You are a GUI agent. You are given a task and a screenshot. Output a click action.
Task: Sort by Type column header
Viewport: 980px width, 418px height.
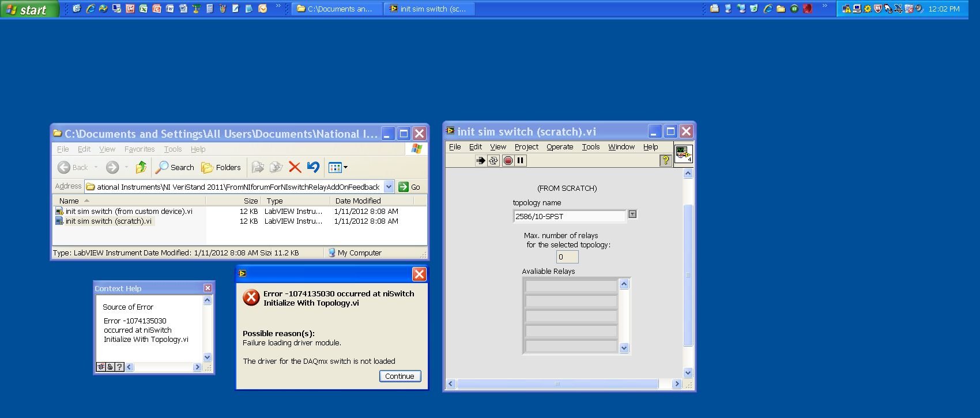point(296,201)
